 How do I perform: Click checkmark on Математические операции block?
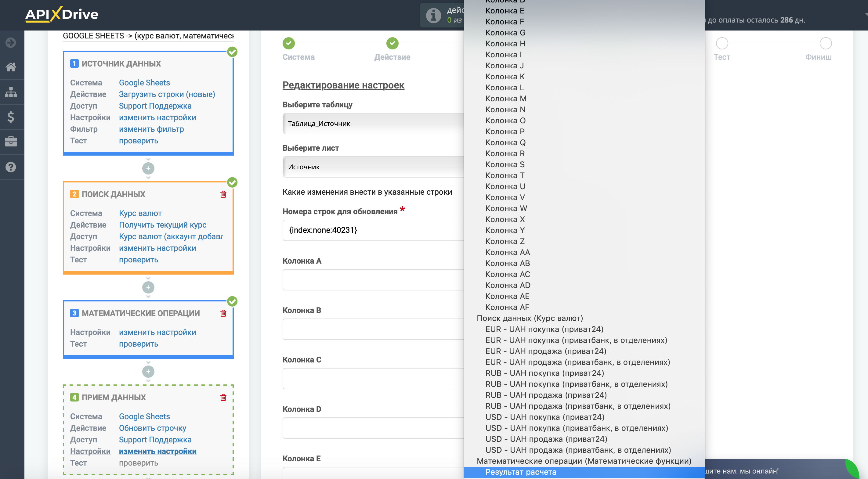click(x=232, y=301)
